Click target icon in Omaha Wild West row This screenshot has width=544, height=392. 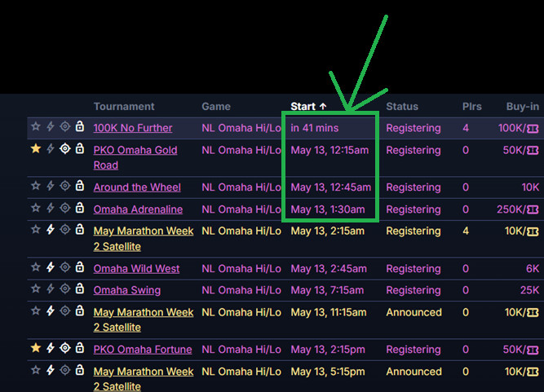click(65, 267)
